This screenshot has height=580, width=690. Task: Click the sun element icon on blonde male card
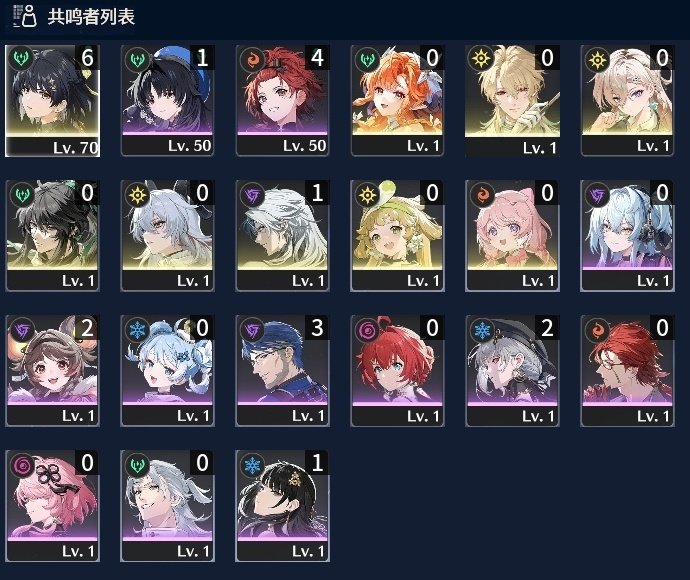[482, 59]
